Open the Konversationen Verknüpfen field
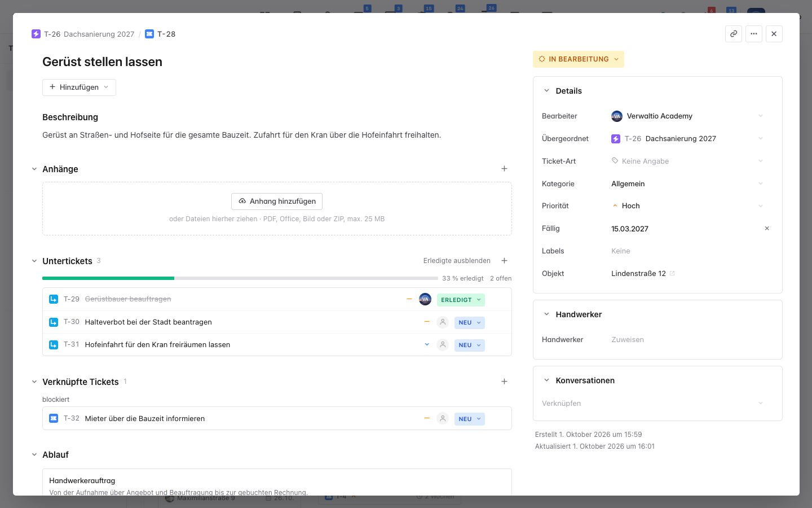 click(x=653, y=404)
